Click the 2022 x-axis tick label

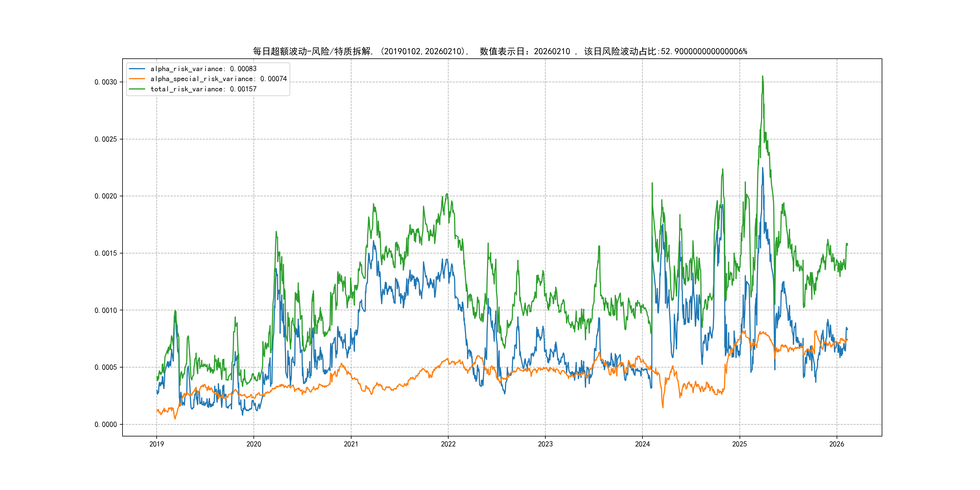coord(448,444)
